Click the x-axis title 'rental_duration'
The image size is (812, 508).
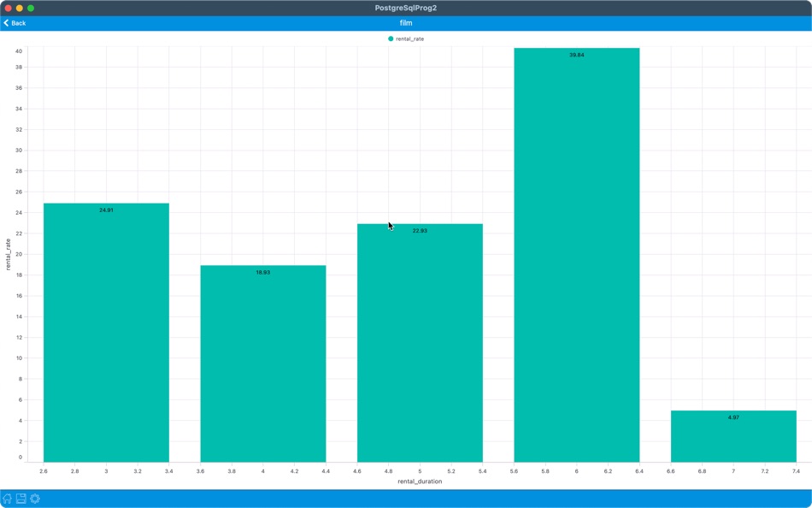(420, 481)
